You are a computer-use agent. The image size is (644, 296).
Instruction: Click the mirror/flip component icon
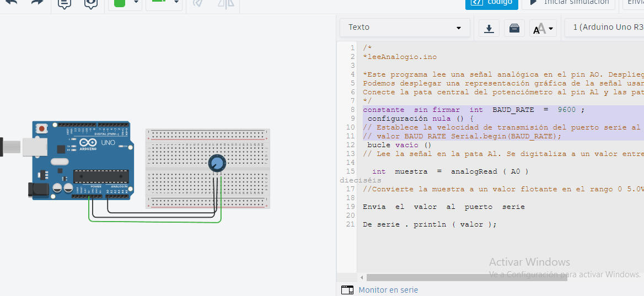point(226,3)
